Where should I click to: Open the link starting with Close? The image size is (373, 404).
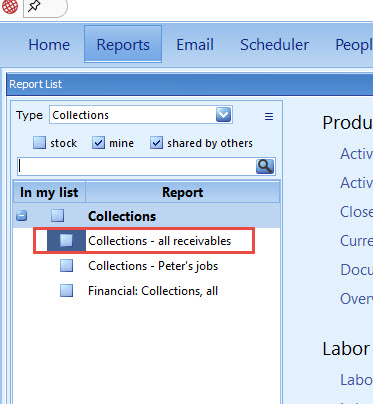pos(356,212)
